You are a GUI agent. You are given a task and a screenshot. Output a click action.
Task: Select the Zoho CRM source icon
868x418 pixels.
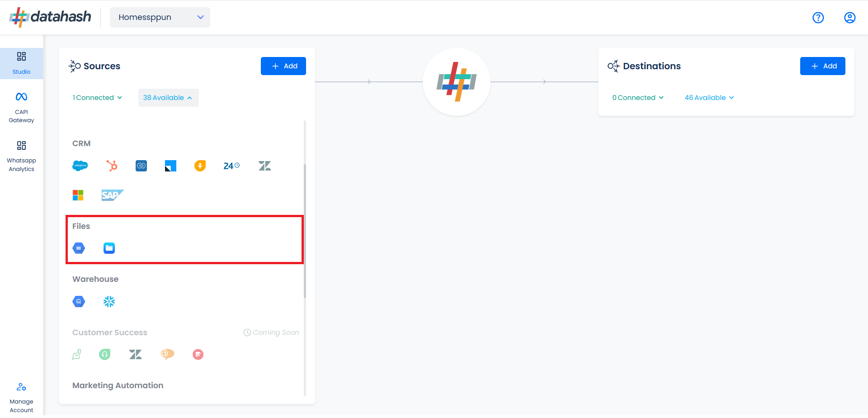click(x=141, y=166)
